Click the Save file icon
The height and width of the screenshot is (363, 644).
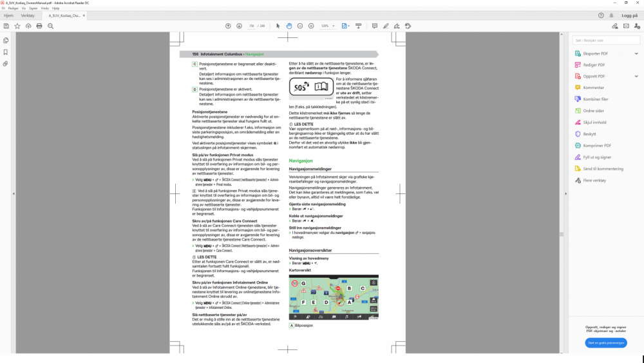point(6,26)
